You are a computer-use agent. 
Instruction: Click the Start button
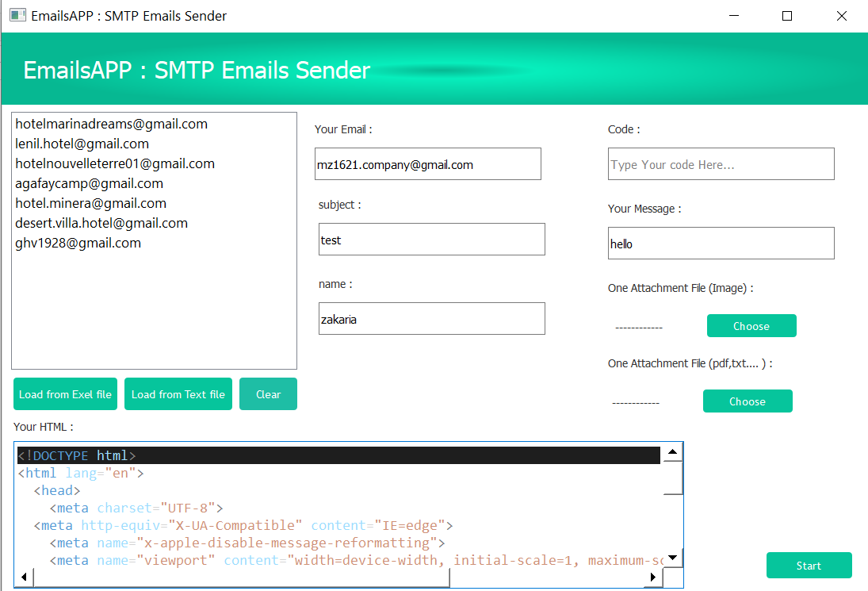pos(809,566)
